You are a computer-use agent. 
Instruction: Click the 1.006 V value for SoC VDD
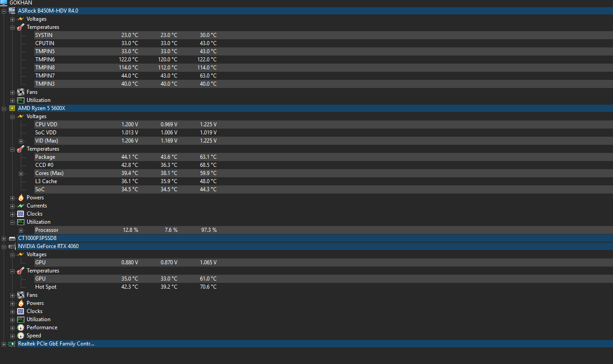(x=169, y=133)
